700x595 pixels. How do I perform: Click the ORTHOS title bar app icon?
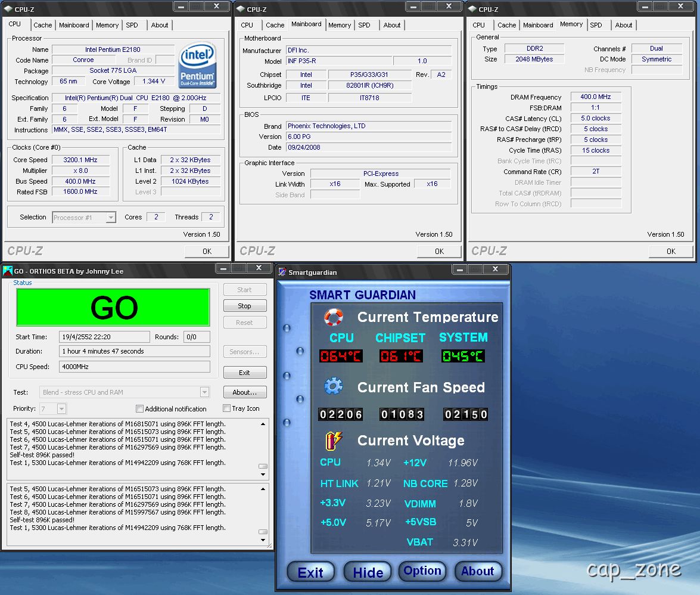tap(8, 271)
